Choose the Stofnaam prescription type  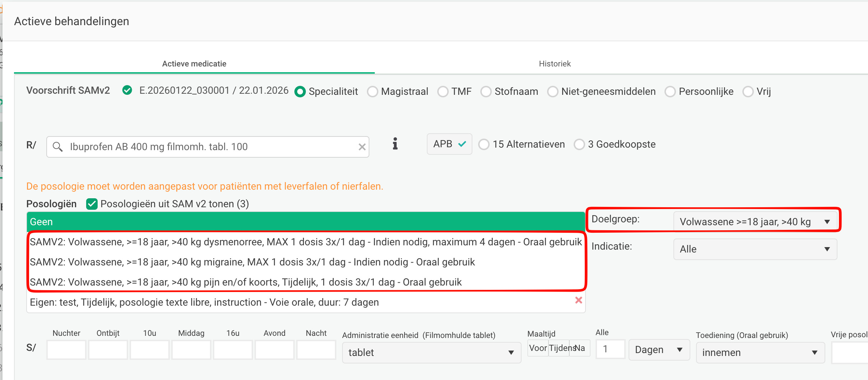[486, 92]
